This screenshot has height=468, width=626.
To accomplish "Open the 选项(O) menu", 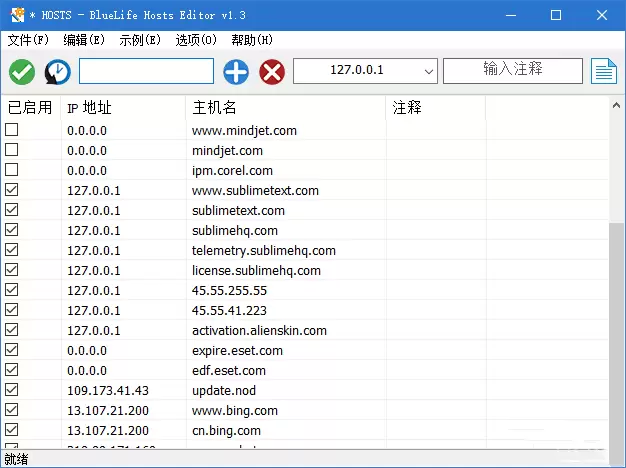I will 196,40.
